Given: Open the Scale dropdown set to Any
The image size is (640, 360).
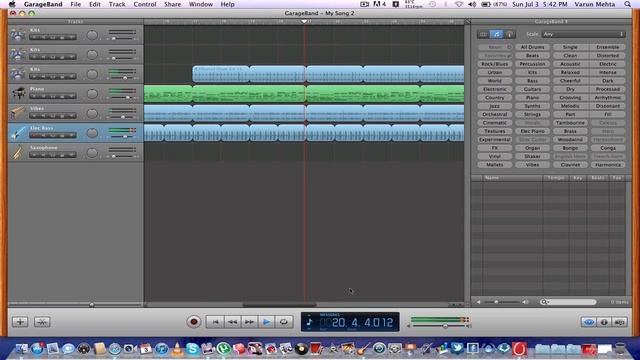Looking at the screenshot, I should [x=583, y=34].
